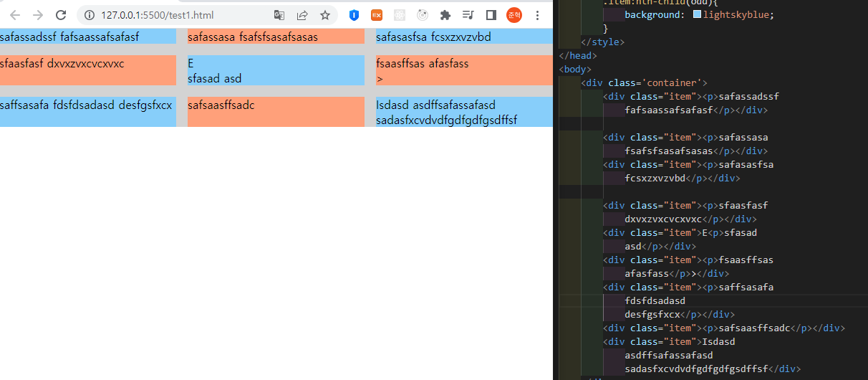Open the Chrome profile avatar
This screenshot has width=868, height=380.
click(x=513, y=15)
